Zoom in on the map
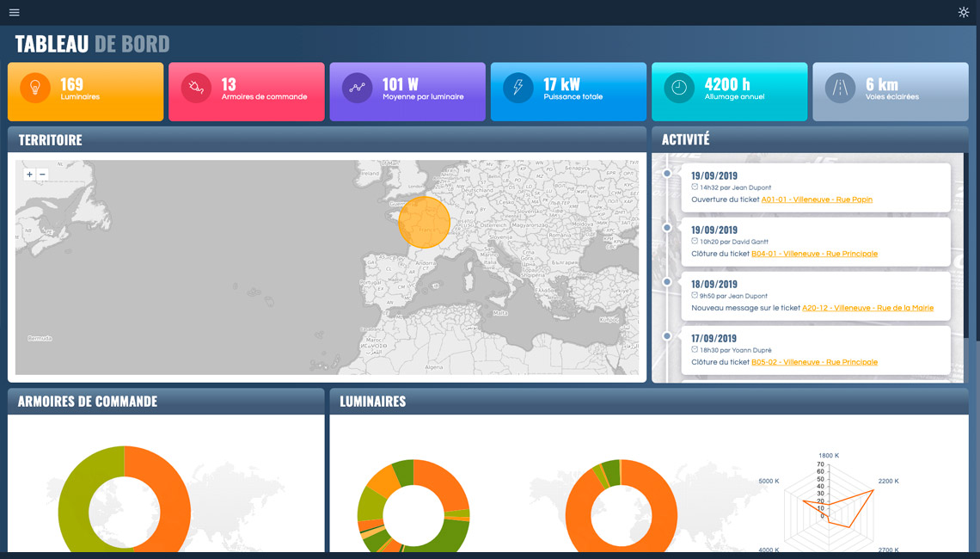This screenshot has width=980, height=559. click(x=29, y=174)
